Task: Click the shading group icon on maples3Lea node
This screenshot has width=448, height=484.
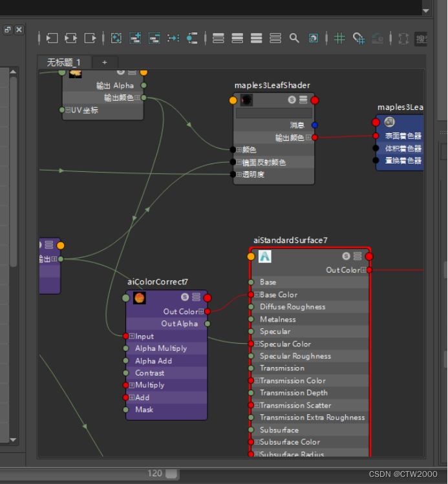Action: click(x=390, y=122)
